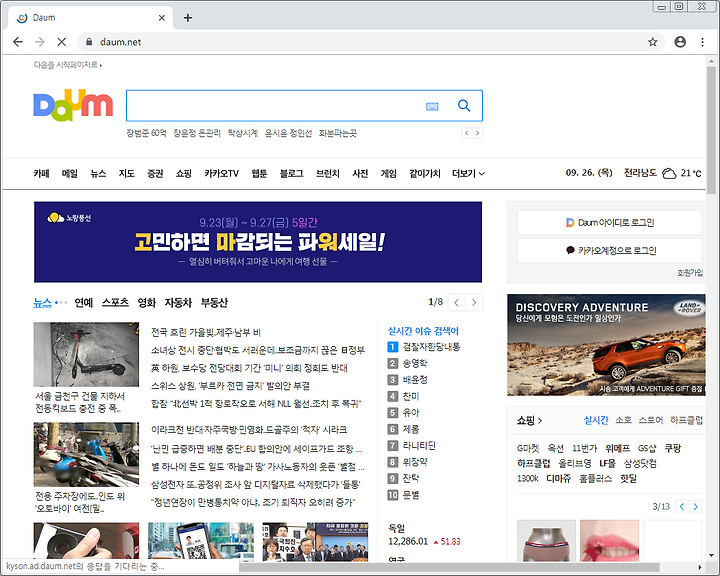
Task: Open the virtual keyboard icon in search box
Action: click(432, 107)
